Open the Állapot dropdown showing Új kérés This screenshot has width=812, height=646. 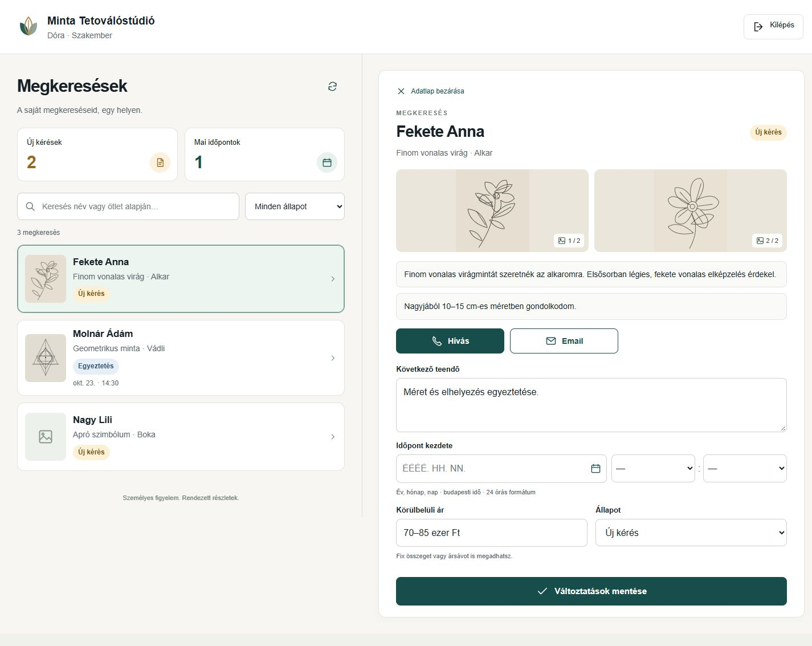coord(691,533)
